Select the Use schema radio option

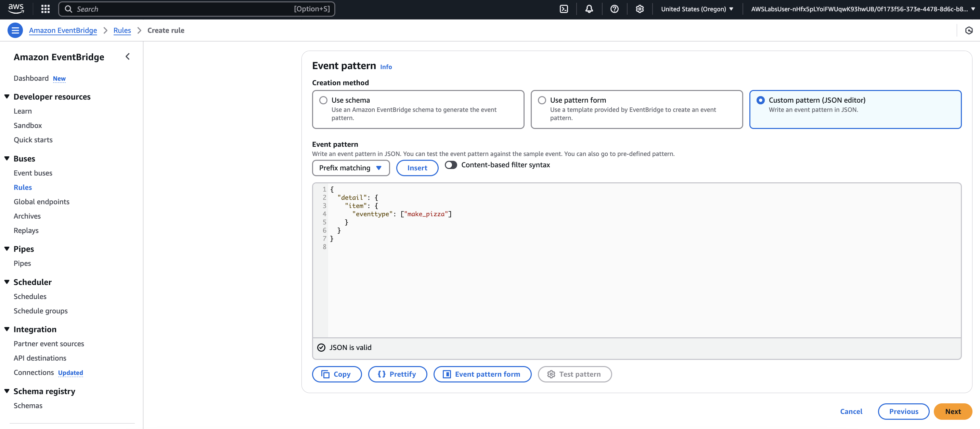point(323,100)
